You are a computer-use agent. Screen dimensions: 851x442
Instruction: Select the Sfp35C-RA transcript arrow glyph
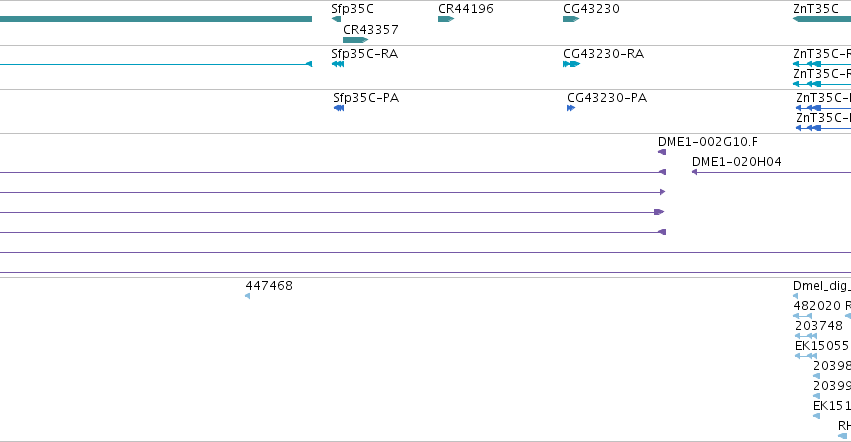[x=338, y=64]
